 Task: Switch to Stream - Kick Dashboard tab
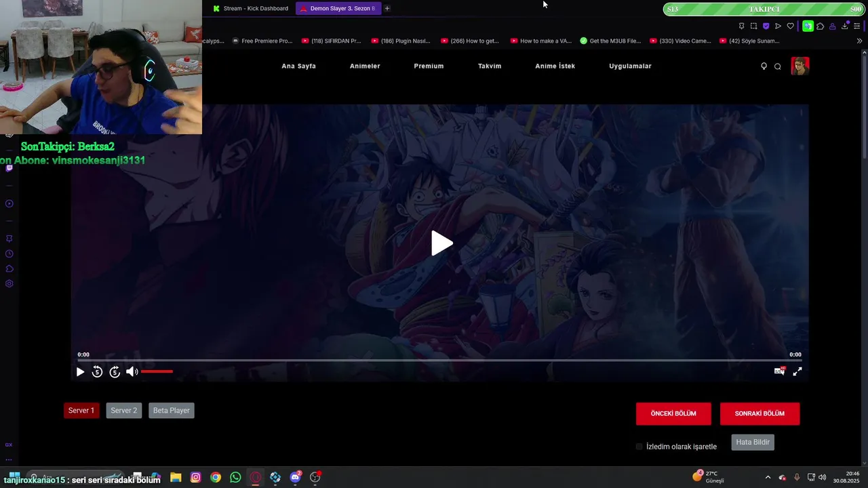(x=250, y=8)
